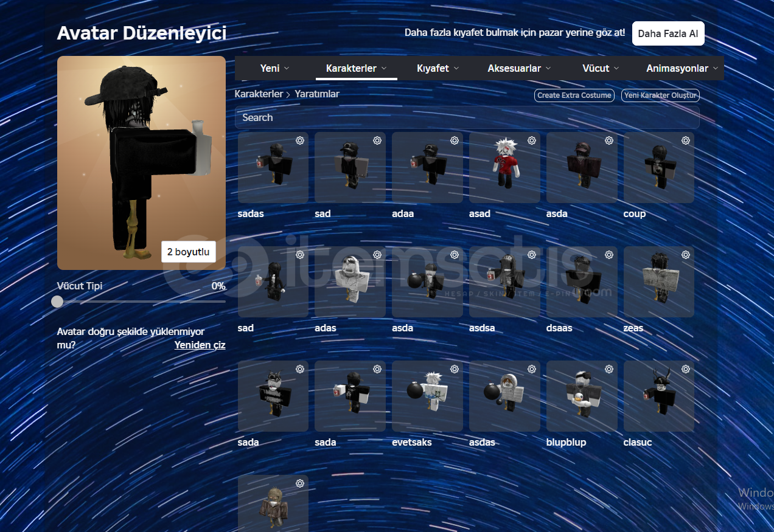
Task: Click the Vücut Tipi label
Action: pos(80,286)
